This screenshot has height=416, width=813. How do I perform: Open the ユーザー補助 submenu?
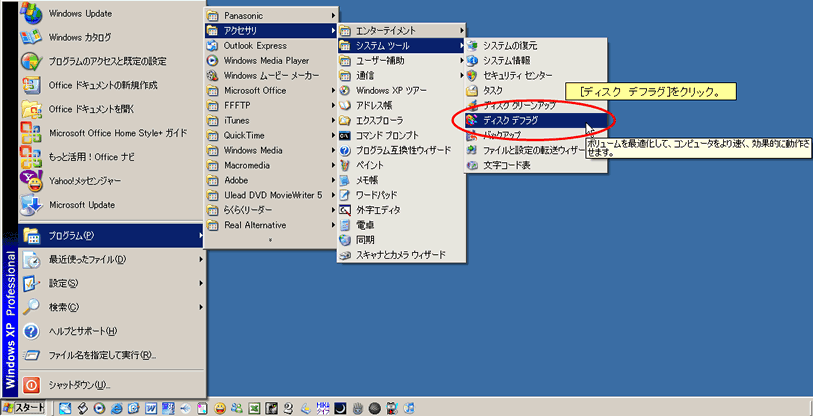401,61
